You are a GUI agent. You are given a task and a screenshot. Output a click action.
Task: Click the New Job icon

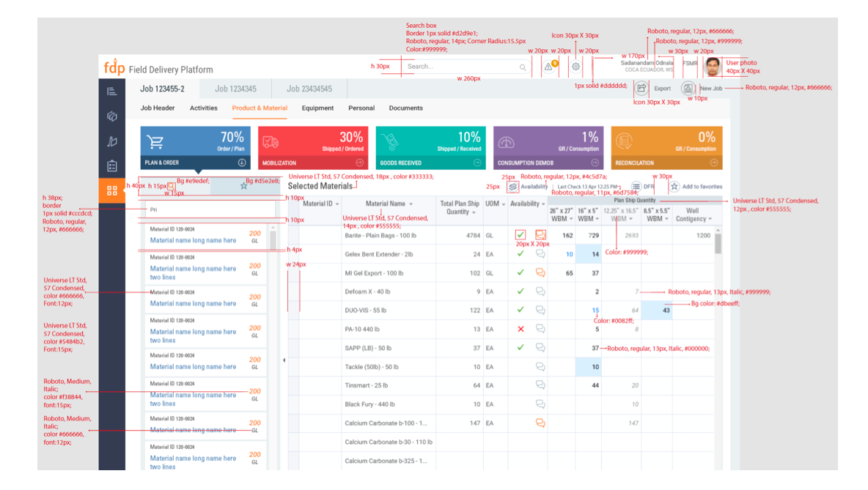coord(688,89)
